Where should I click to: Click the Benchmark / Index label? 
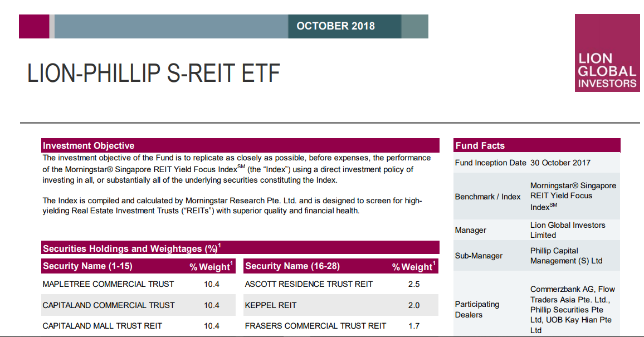pyautogui.click(x=488, y=197)
